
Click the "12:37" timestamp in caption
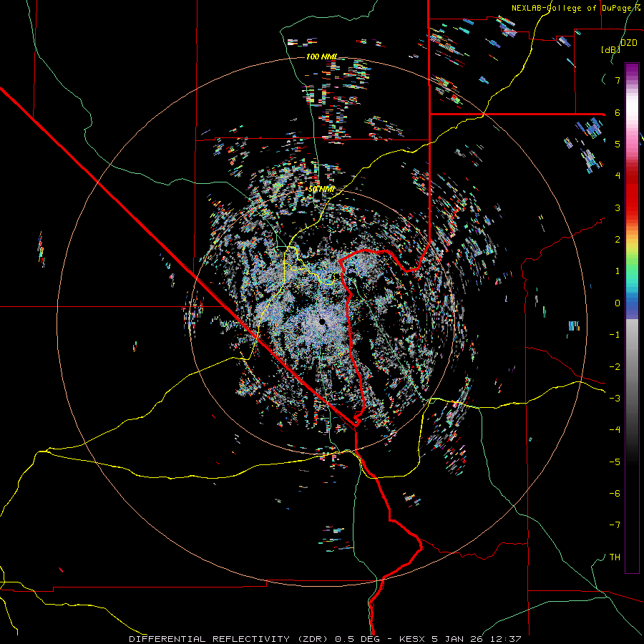[506, 639]
